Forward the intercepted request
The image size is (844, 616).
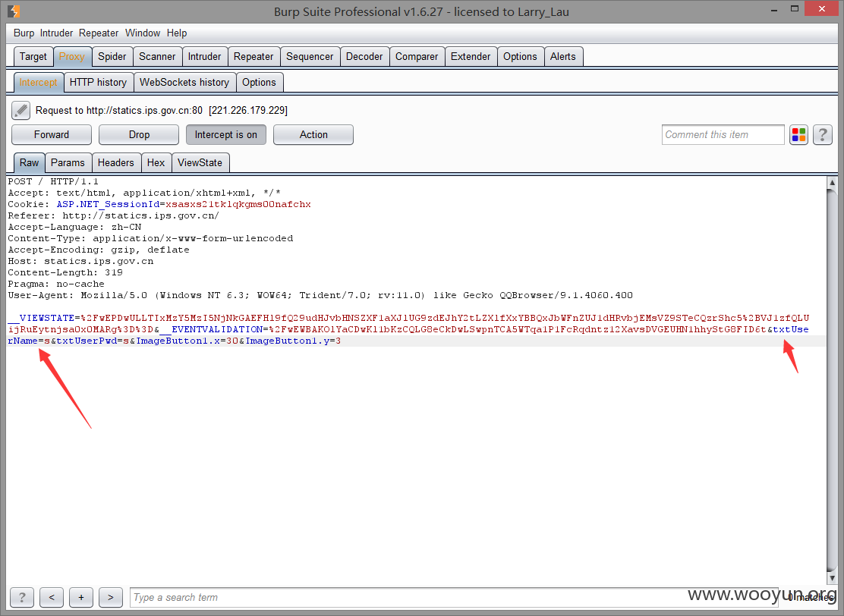coord(52,134)
